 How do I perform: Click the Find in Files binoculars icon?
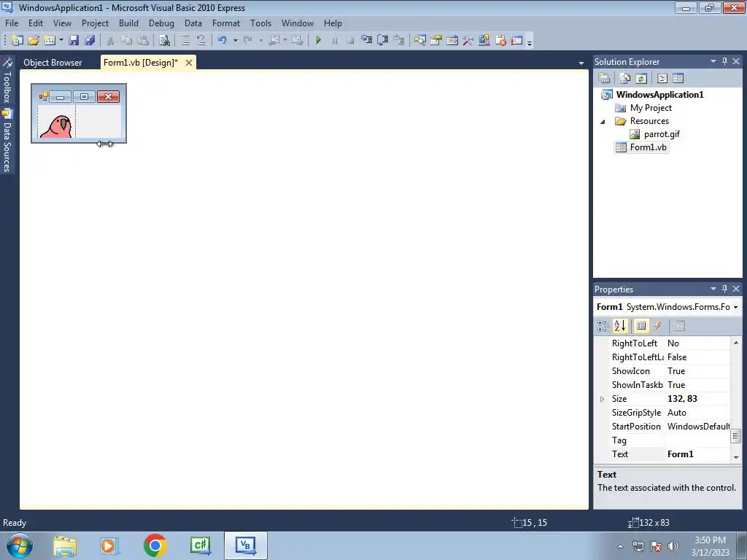point(164,41)
